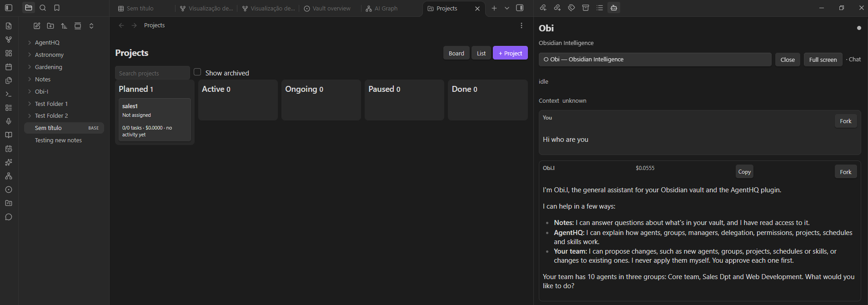This screenshot has width=868, height=305.
Task: Click the org-chart network ribbon icon
Action: pos(9,176)
